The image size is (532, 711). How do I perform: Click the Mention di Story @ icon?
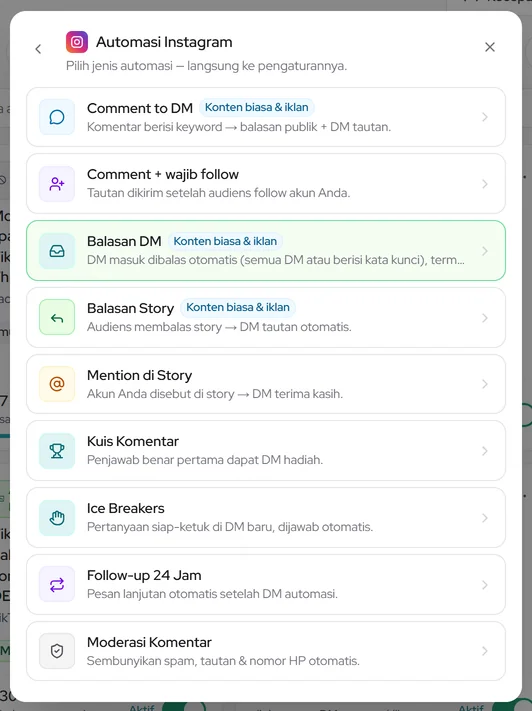pyautogui.click(x=57, y=384)
